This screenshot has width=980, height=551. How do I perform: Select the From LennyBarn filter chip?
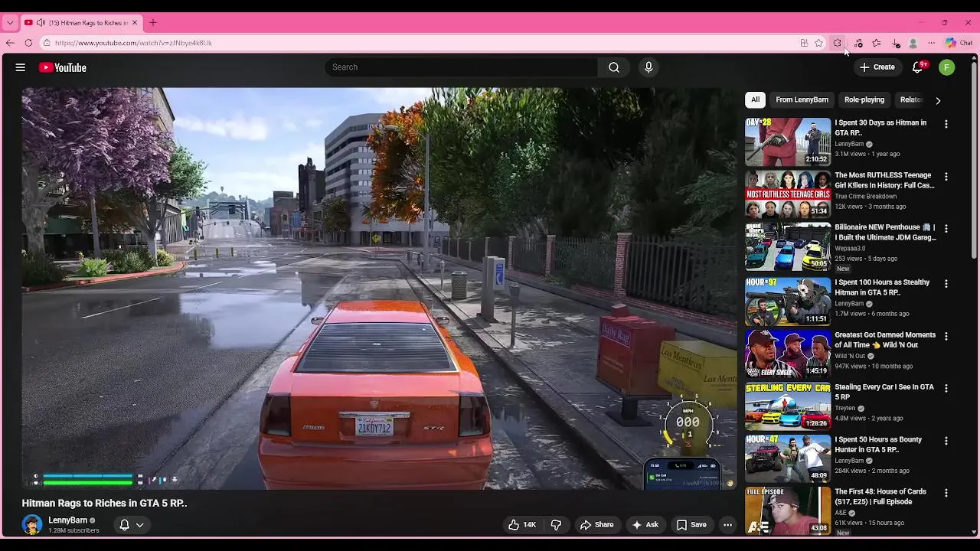(x=802, y=99)
